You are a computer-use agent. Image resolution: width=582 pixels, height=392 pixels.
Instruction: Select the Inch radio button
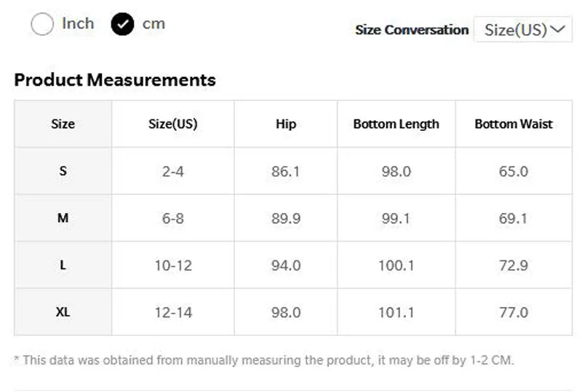(x=42, y=24)
